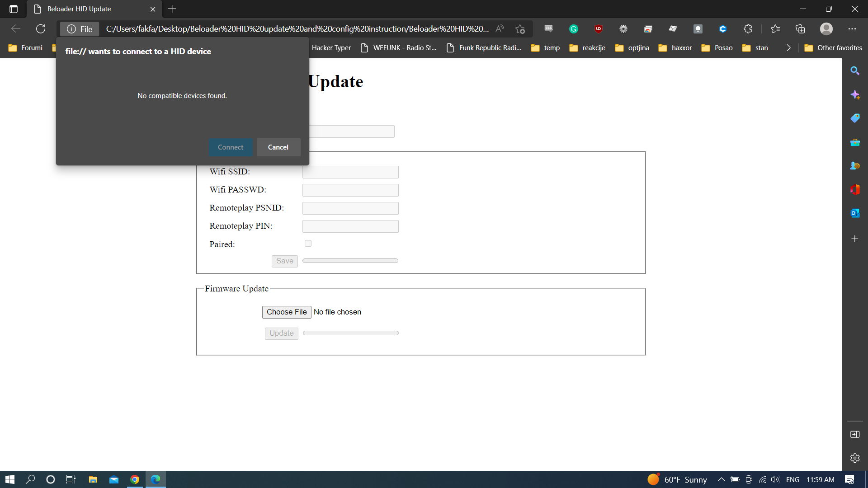
Task: Add this page to favorites star
Action: (x=520, y=29)
